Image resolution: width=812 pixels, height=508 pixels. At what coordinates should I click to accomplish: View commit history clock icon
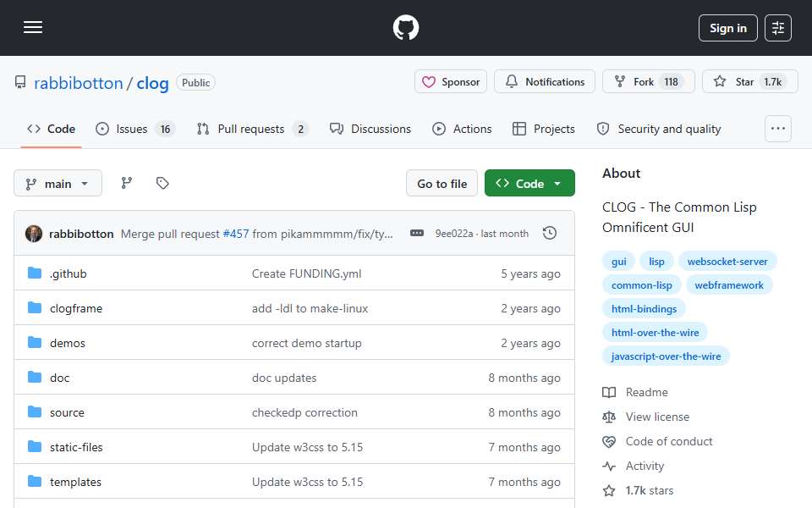click(x=550, y=234)
